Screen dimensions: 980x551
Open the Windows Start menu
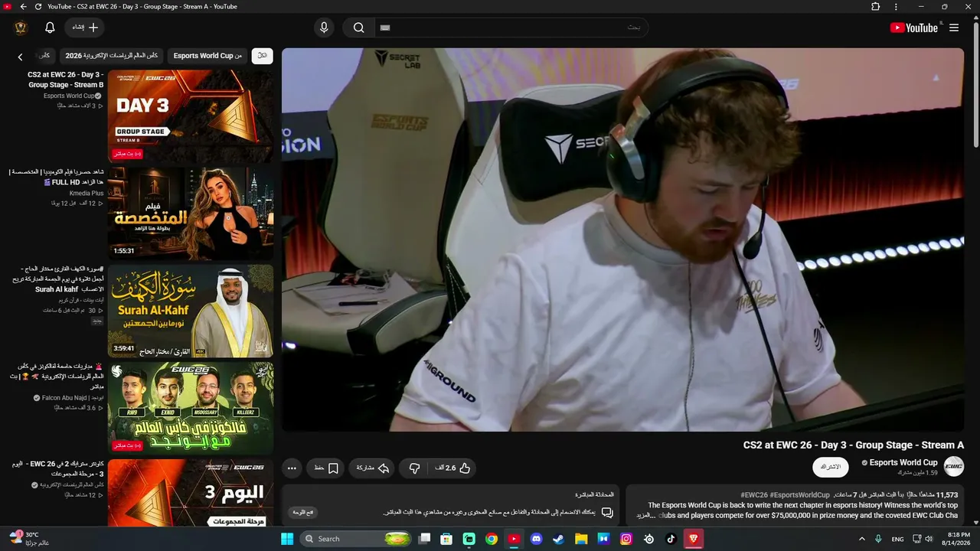click(287, 539)
